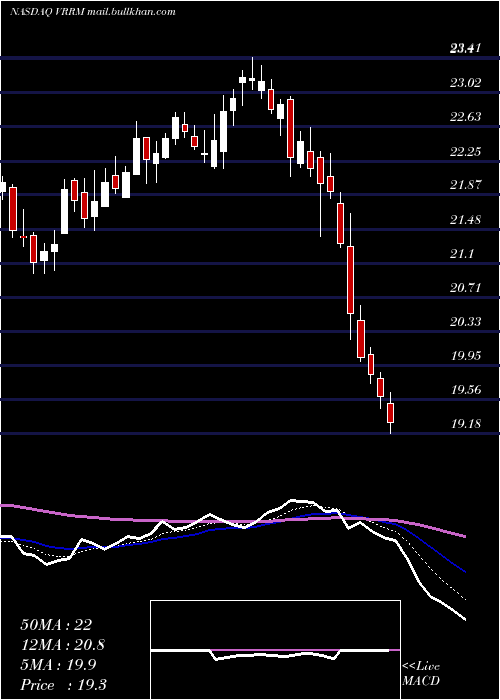Viewport: 500px width, 700px height.
Task: Select the 23.02 price axis label
Action: click(x=465, y=83)
